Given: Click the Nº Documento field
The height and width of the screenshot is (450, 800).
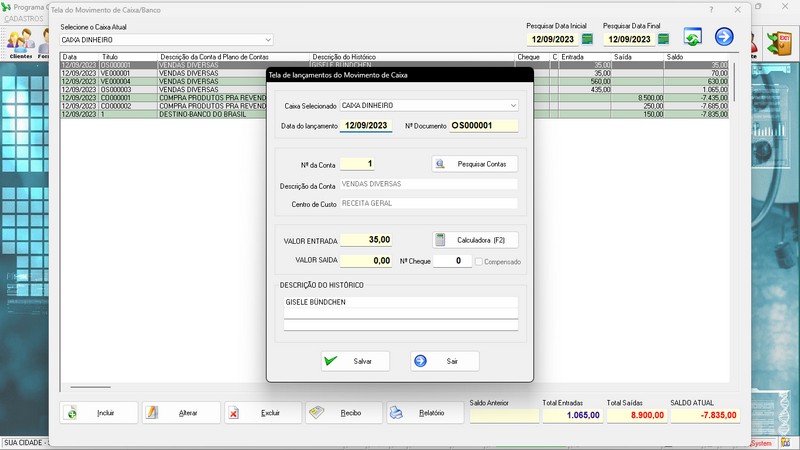Looking at the screenshot, I should coord(484,126).
